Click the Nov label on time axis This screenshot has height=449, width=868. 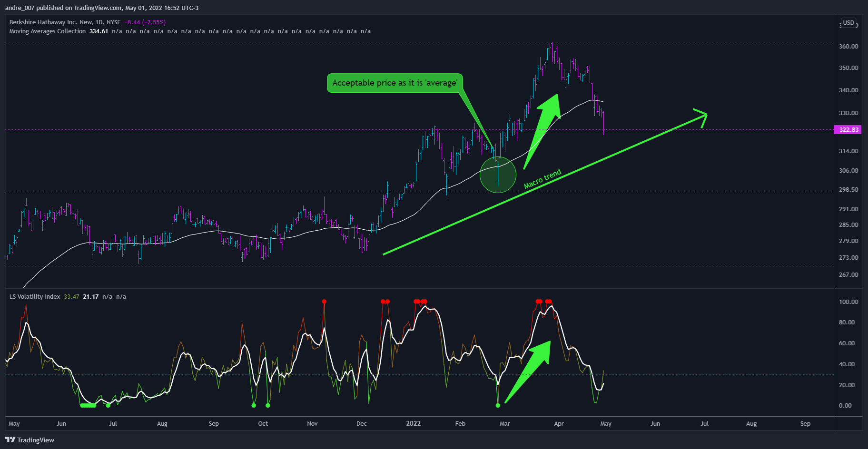312,424
